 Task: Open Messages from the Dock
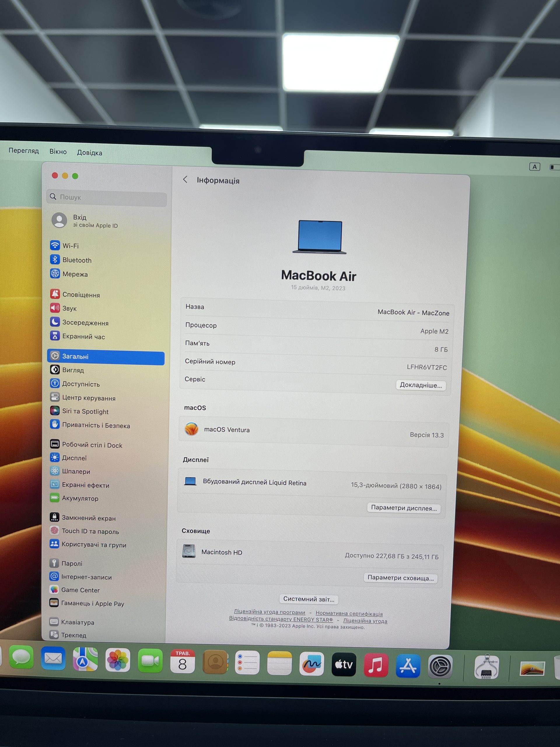click(x=21, y=657)
